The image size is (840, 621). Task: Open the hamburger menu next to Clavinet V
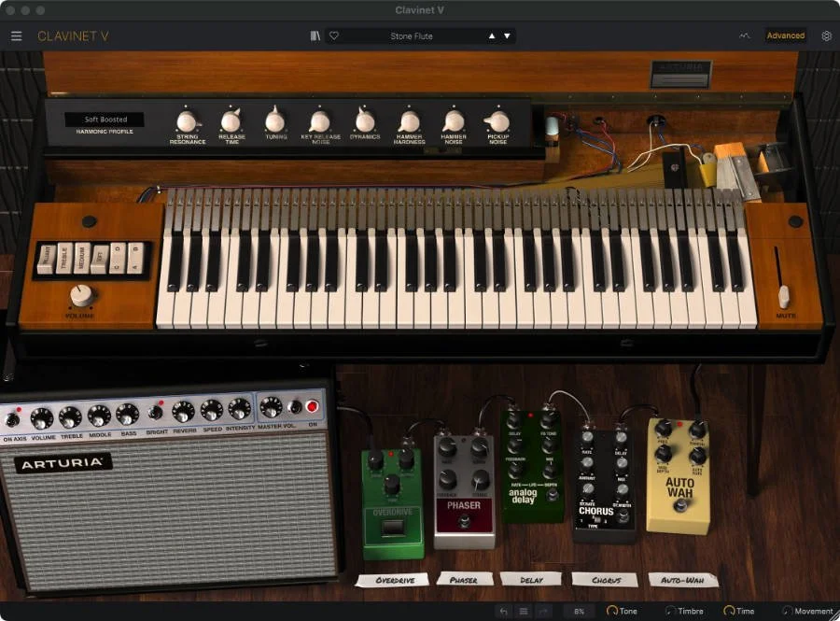16,35
